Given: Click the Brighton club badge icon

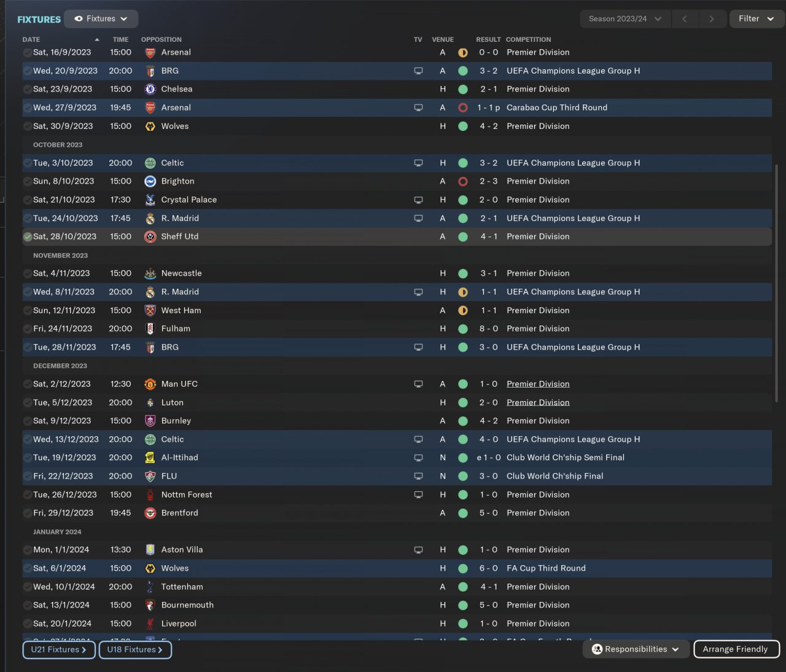Looking at the screenshot, I should (x=150, y=182).
